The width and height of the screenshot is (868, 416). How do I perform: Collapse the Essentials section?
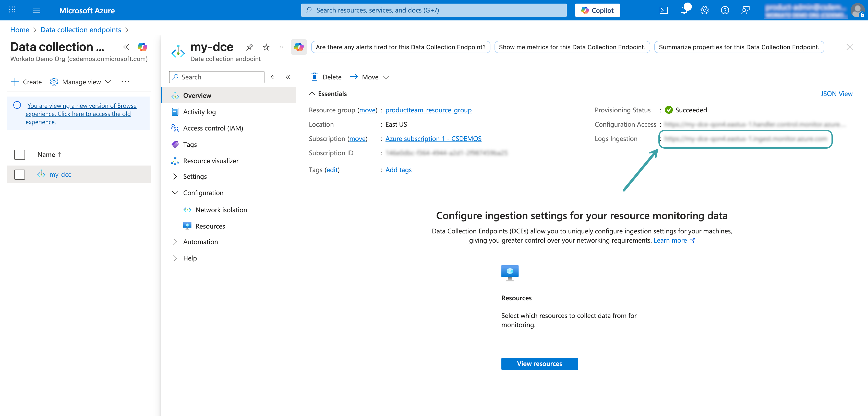312,94
